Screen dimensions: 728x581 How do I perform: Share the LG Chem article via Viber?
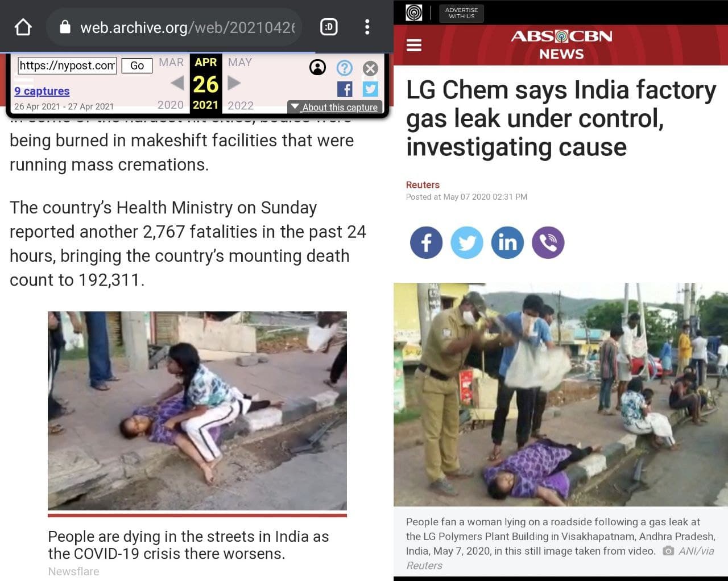coord(548,242)
